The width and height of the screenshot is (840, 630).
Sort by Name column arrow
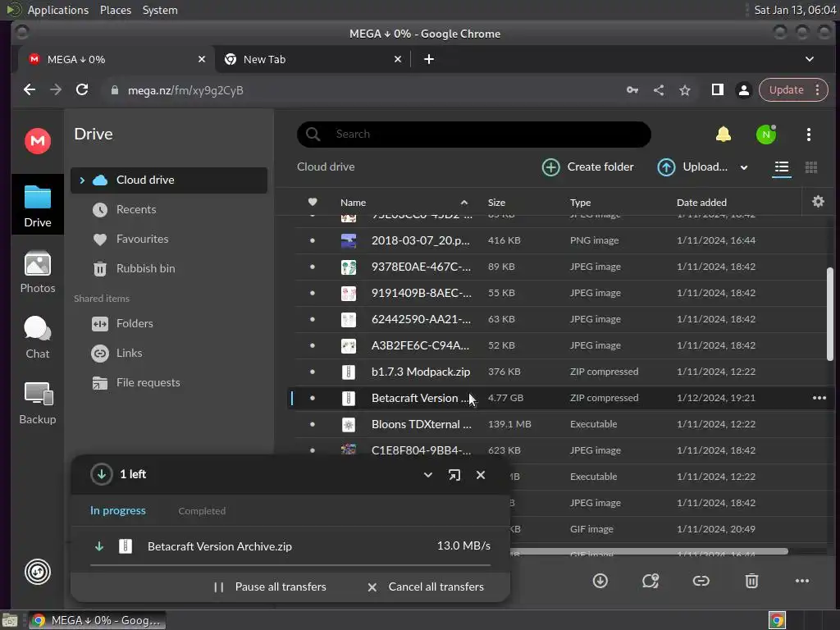coord(464,203)
